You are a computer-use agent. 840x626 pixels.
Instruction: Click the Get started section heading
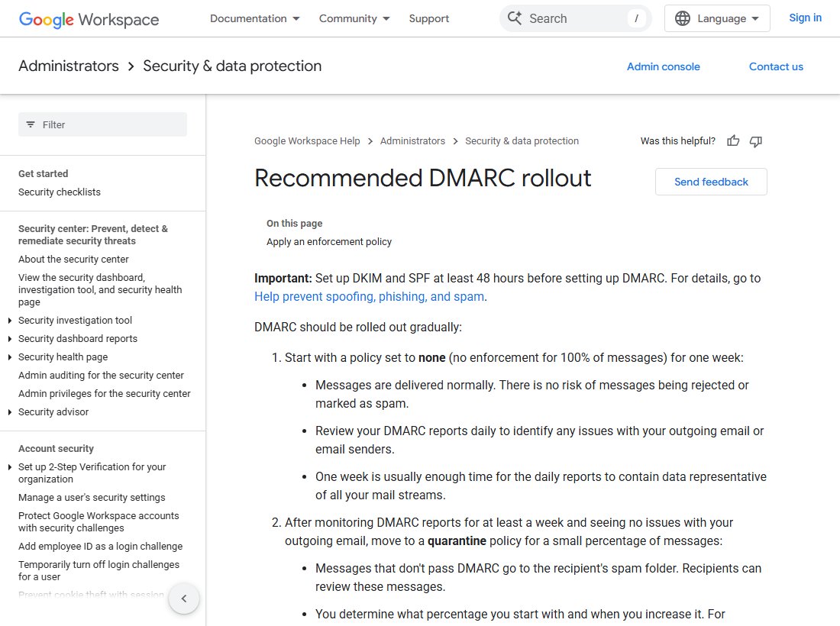44,173
